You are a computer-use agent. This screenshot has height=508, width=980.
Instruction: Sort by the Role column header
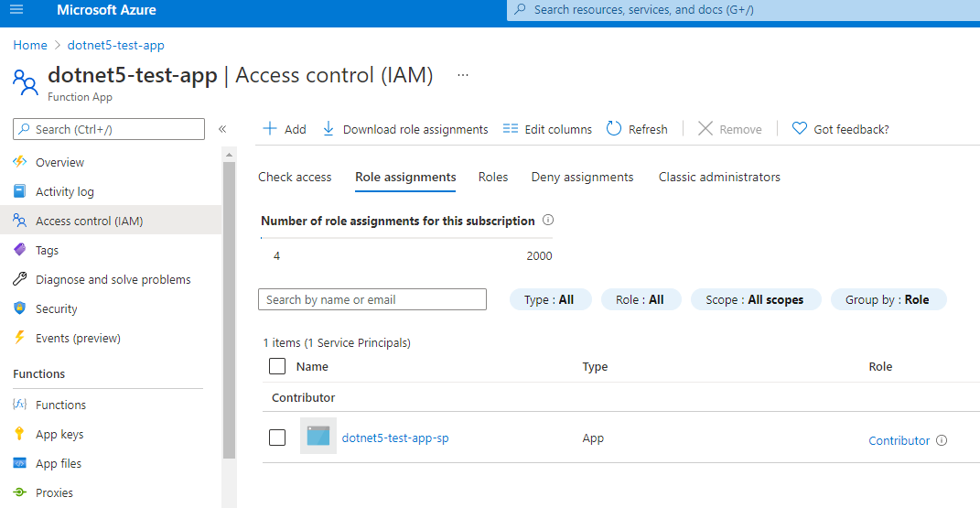(880, 366)
